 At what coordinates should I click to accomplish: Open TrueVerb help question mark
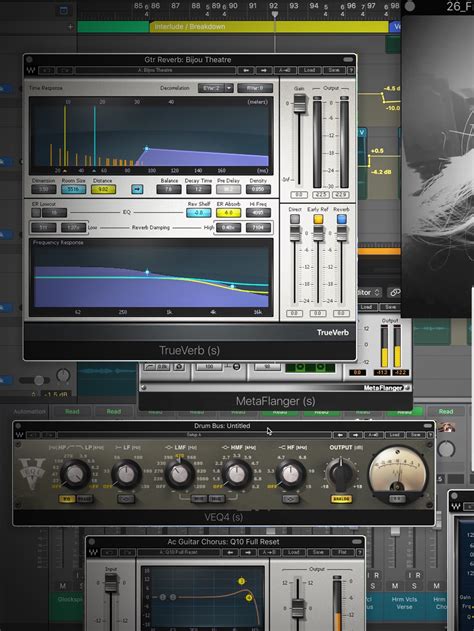[351, 70]
